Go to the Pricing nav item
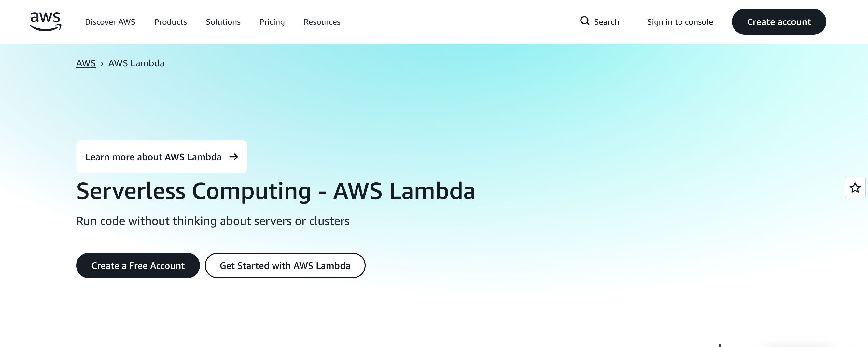Viewport: 868px width, 347px height. [272, 22]
